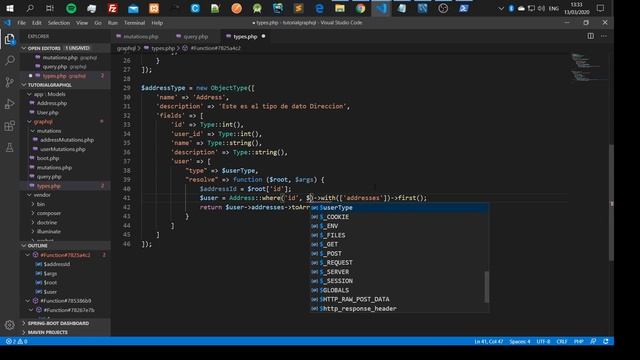Open userMutations.php file
Screen dimensions: 640x360
pos(65,149)
